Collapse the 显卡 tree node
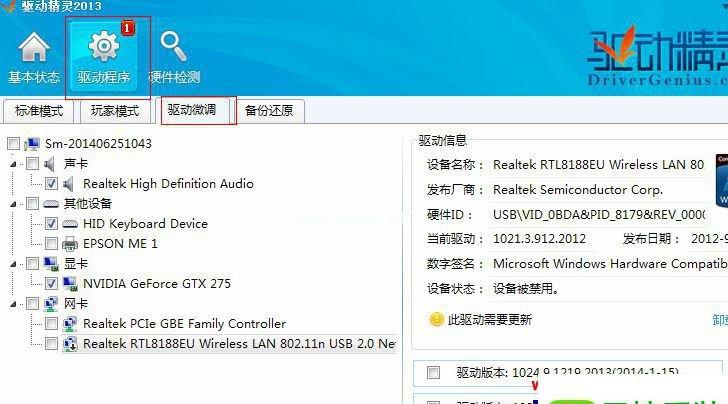This screenshot has width=728, height=404. (13, 264)
